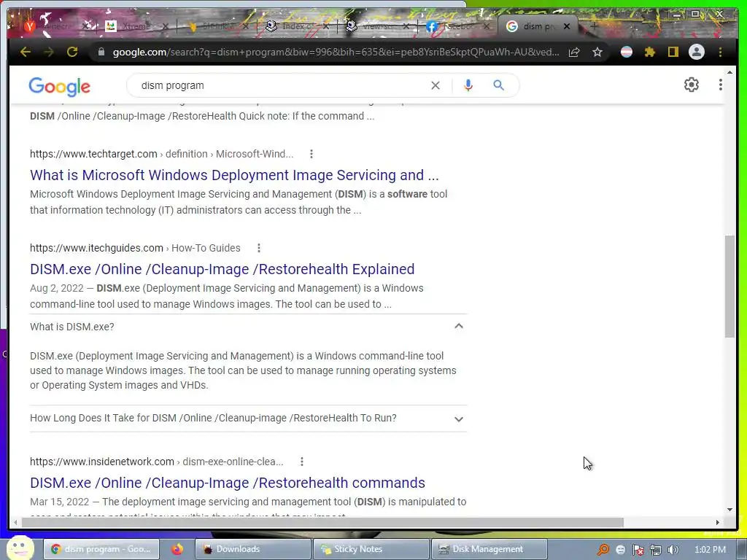Click the 1:02 PM clock
This screenshot has width=747, height=560.
point(711,550)
